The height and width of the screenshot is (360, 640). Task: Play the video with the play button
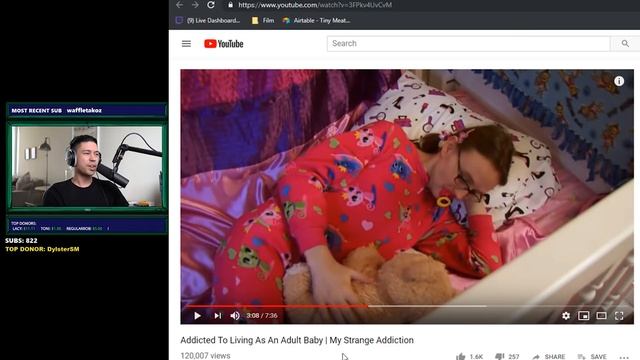(x=198, y=316)
